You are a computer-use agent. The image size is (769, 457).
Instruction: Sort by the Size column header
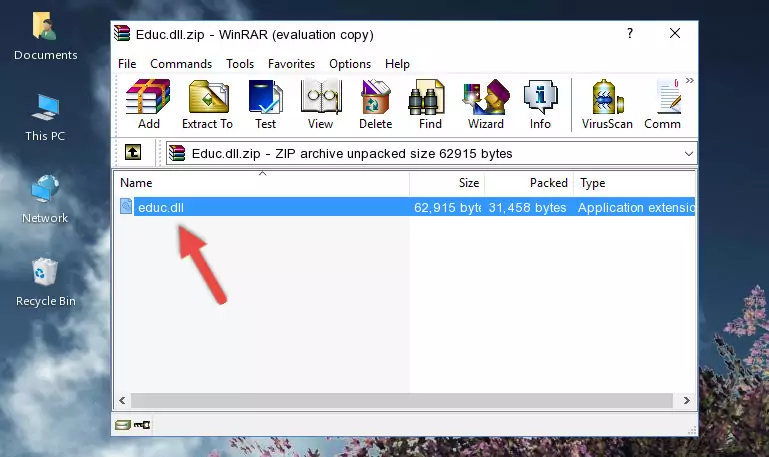pos(447,183)
